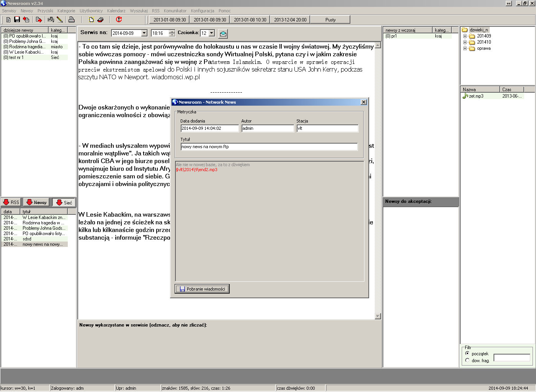Click the Pusty button
536x392 pixels.
point(330,20)
